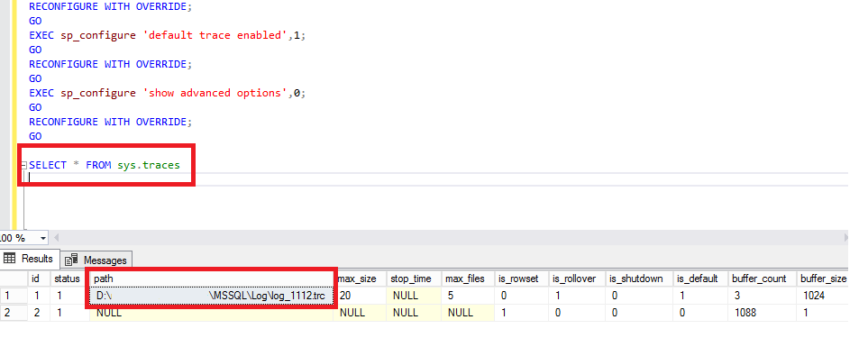Select the max_files NULL cell in row 2
This screenshot has height=338, width=868.
467,313
